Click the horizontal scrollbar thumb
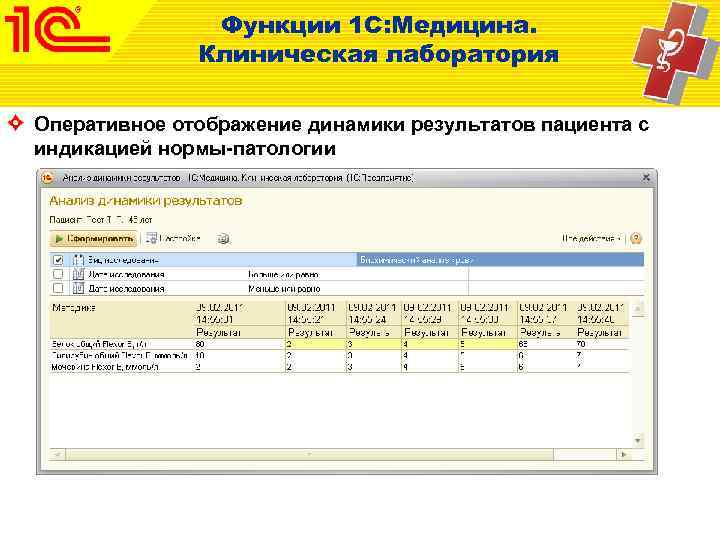The height and width of the screenshot is (540, 720). 309,455
